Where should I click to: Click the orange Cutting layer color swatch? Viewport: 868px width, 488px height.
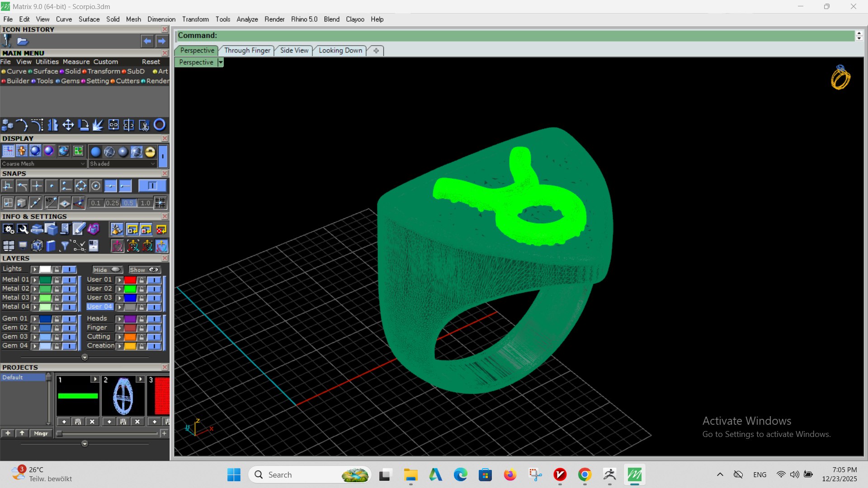(130, 337)
